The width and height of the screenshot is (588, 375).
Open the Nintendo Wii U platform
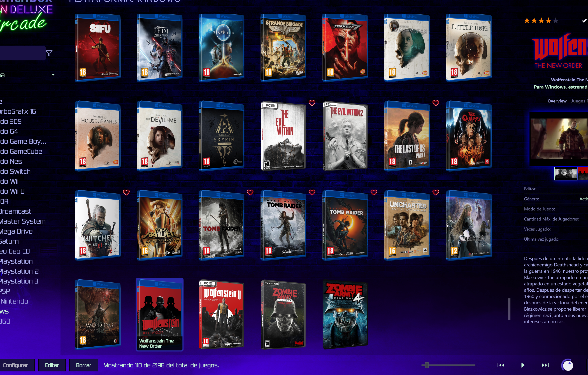(x=12, y=191)
